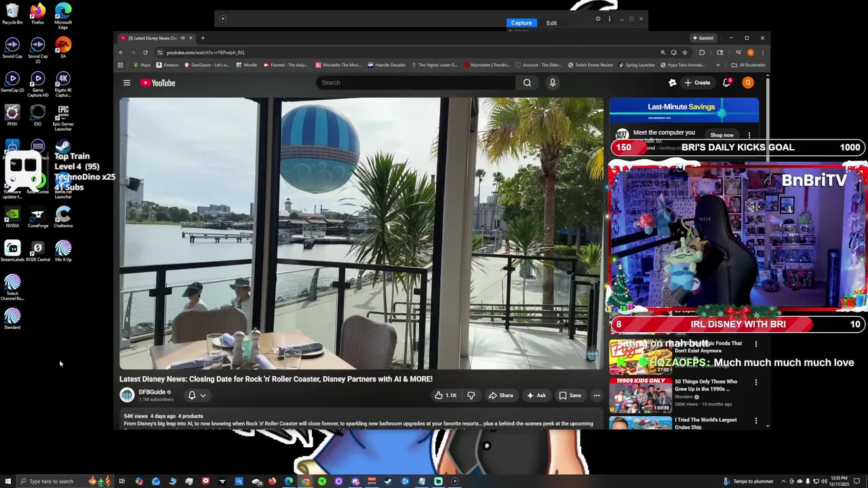Viewport: 868px width, 488px height.
Task: Go to the YouTube home logo
Action: coord(158,83)
